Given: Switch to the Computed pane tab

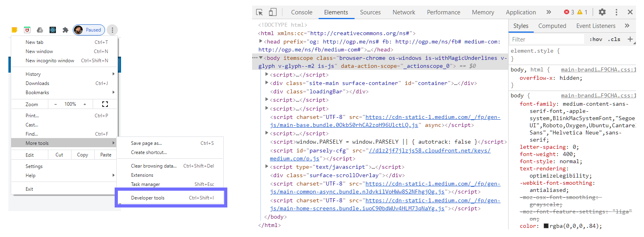Looking at the screenshot, I should click(552, 26).
